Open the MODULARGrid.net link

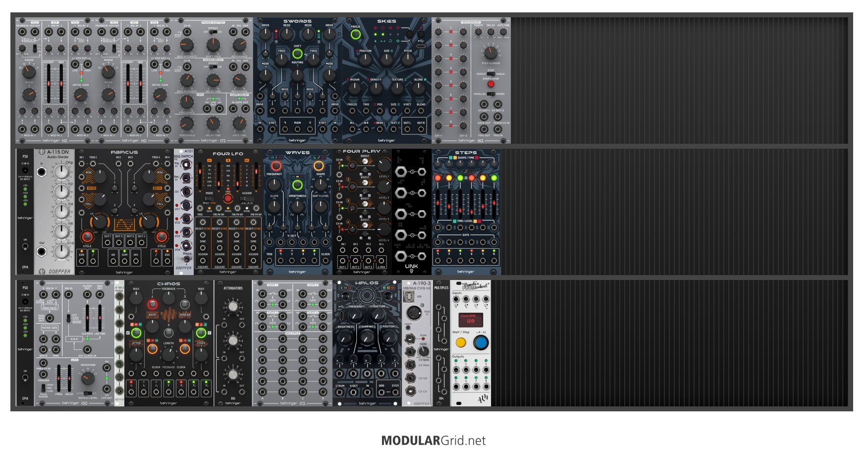(434, 441)
